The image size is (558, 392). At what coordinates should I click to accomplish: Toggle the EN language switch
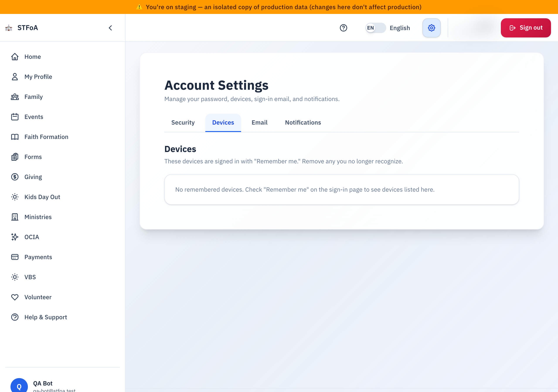tap(376, 28)
